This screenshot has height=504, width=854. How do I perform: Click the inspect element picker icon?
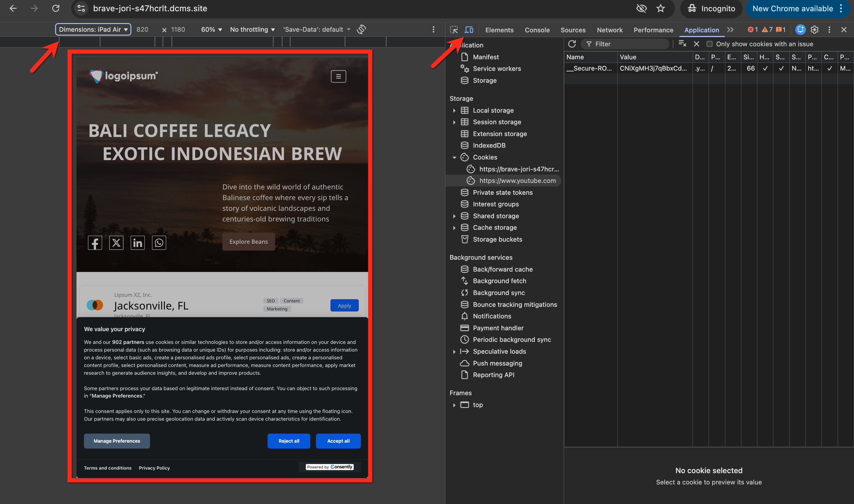(x=454, y=30)
